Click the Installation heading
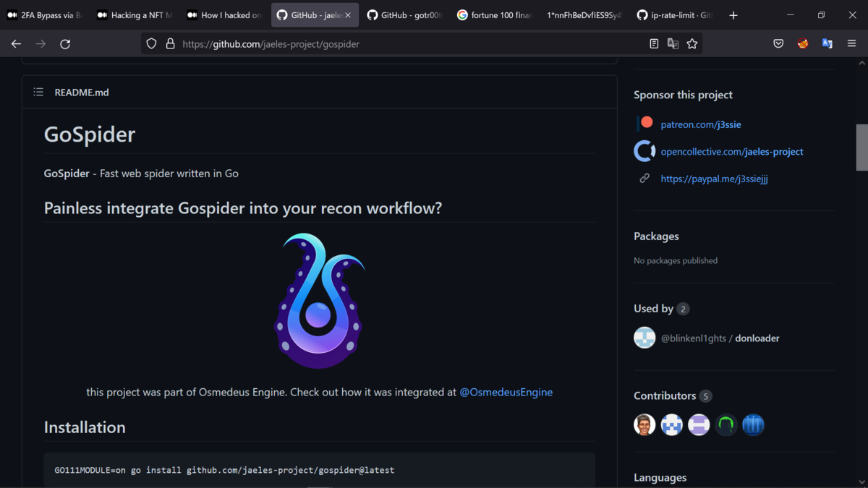 [x=85, y=427]
